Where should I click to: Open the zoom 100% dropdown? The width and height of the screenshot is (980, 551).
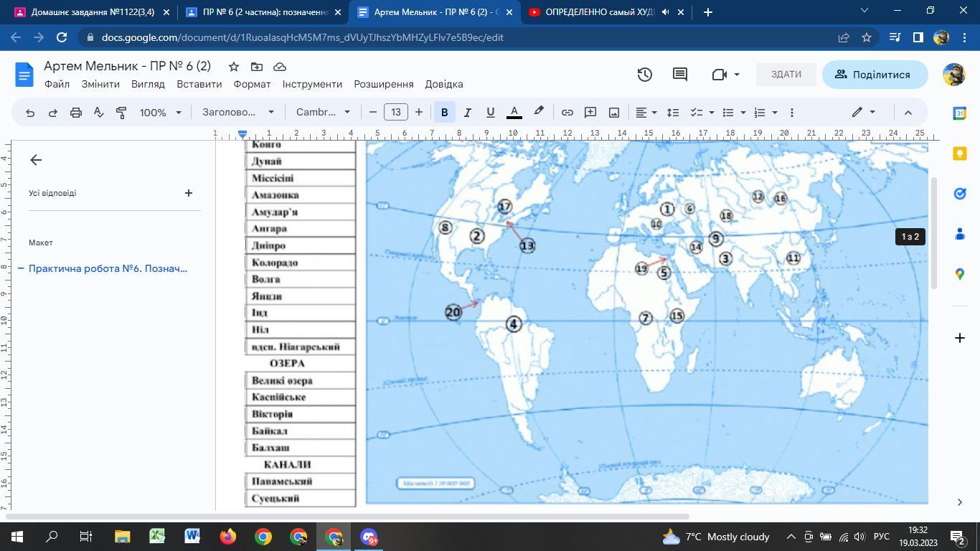coord(161,113)
